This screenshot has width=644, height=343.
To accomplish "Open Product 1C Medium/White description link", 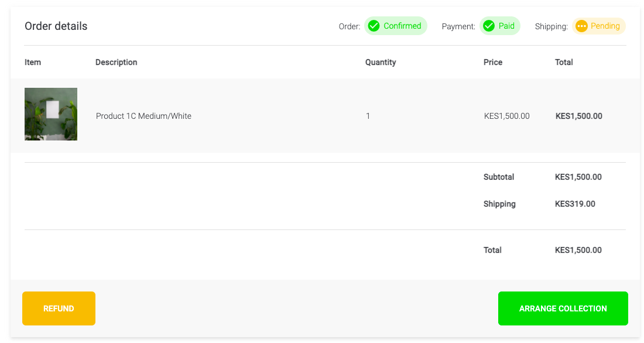I will coord(143,116).
